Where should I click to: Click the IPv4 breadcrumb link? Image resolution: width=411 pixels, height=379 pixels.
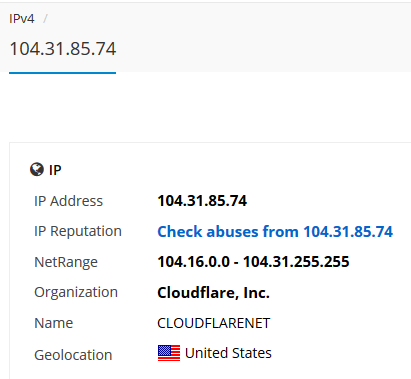point(22,19)
